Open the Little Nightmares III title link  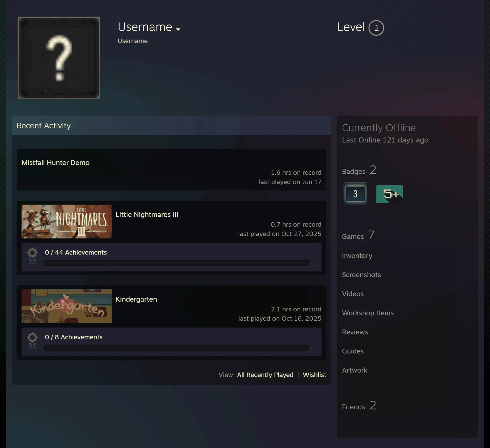click(x=147, y=215)
